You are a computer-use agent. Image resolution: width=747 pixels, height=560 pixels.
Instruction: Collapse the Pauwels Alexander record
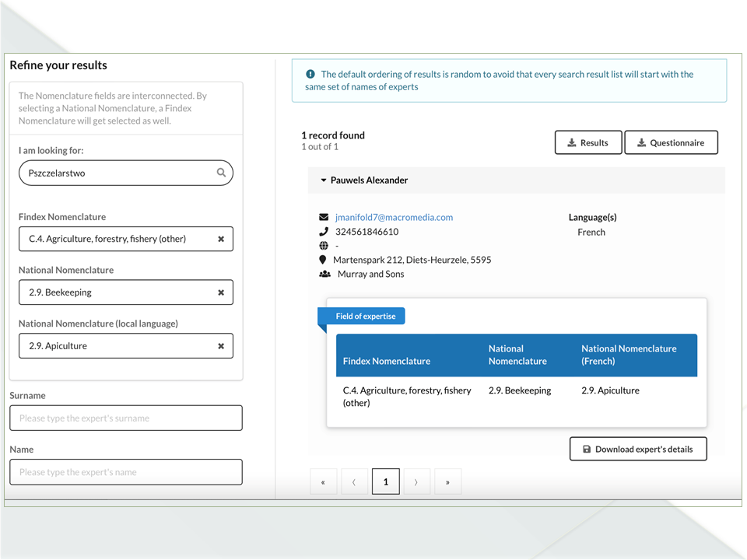(324, 180)
